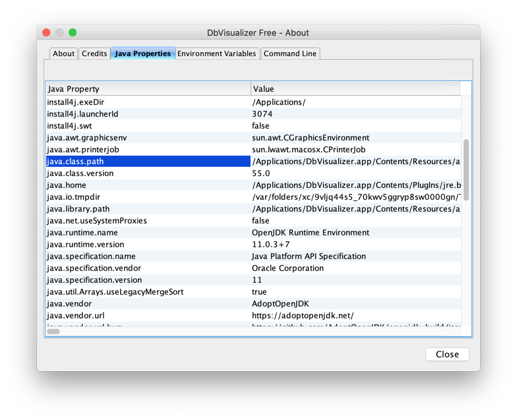
Task: Switch to the About tab
Action: [x=63, y=54]
